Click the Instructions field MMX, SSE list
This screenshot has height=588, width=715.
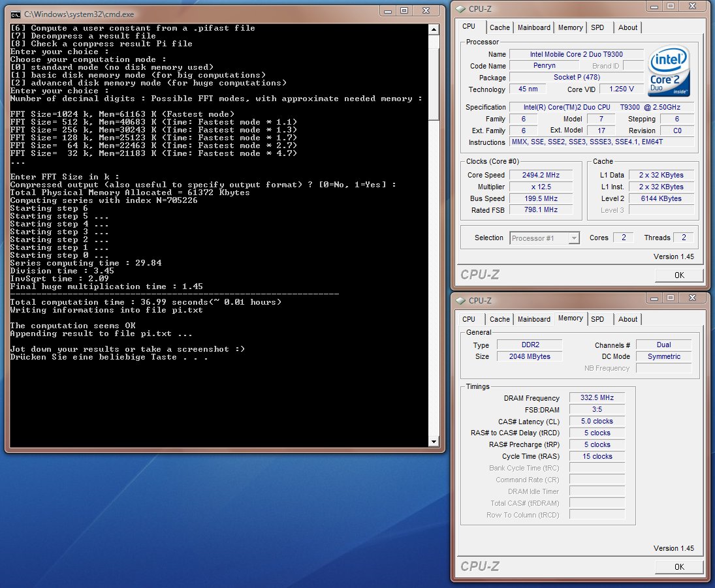point(602,142)
